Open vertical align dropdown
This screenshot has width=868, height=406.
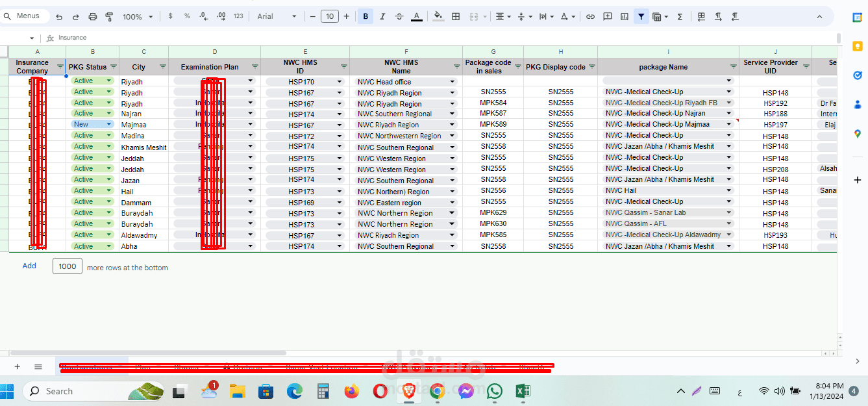click(524, 16)
